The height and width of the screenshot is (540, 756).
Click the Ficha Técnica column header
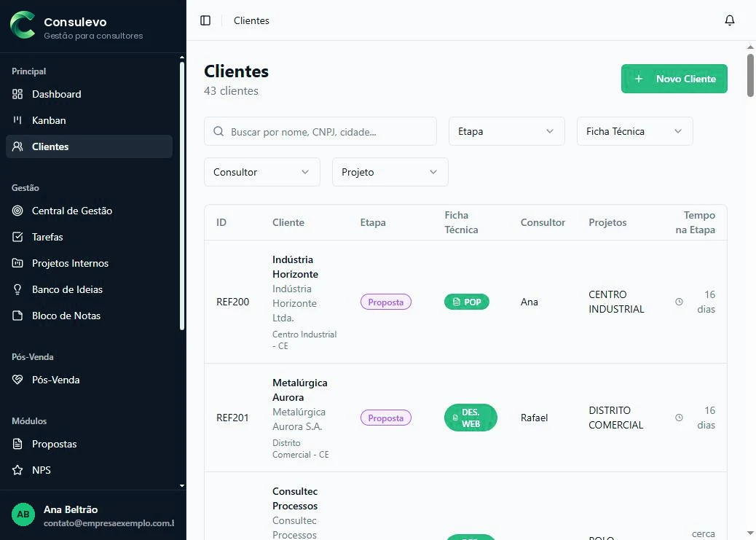tap(461, 222)
